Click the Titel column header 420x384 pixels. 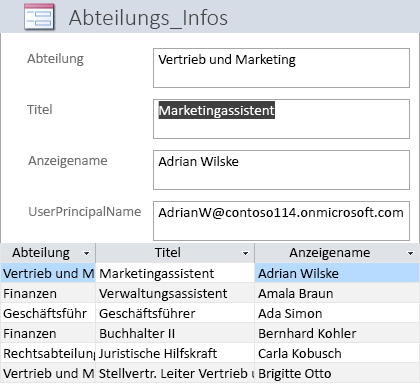pos(175,253)
